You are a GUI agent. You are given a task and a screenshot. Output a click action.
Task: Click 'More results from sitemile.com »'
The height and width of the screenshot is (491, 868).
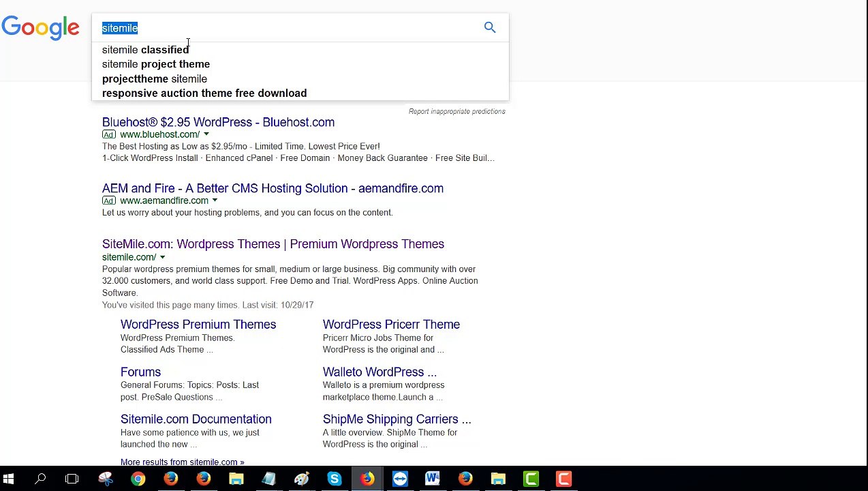(x=182, y=462)
